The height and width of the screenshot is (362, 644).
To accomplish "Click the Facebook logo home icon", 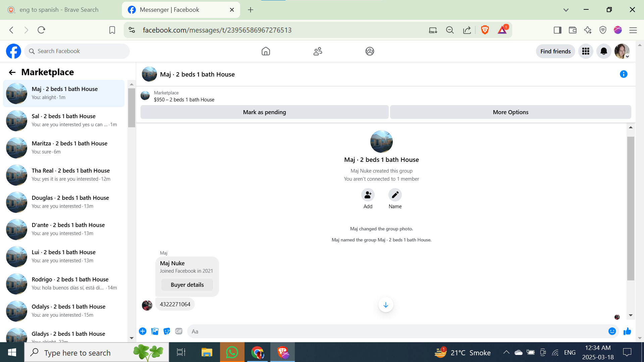I will point(13,51).
